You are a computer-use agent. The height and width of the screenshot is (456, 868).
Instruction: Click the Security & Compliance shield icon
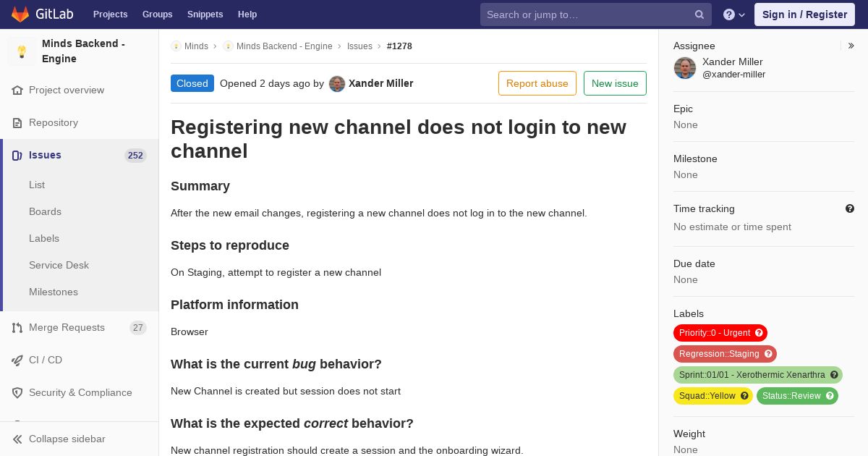tap(17, 393)
